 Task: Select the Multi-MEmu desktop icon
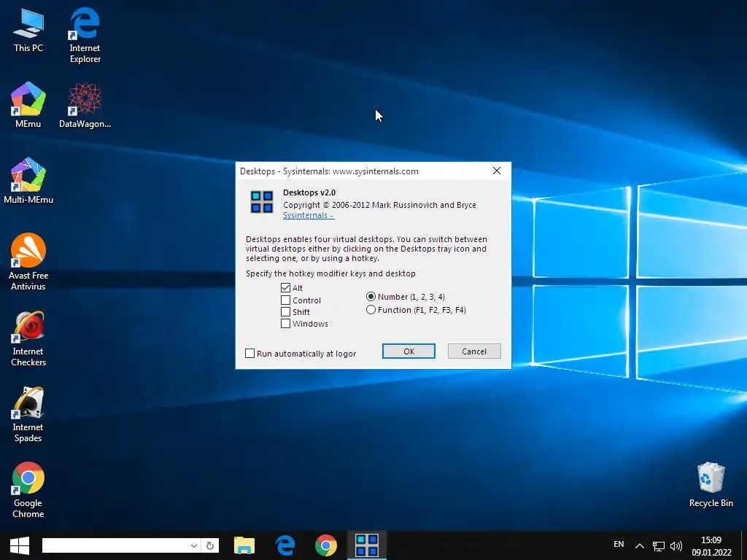pyautogui.click(x=28, y=181)
